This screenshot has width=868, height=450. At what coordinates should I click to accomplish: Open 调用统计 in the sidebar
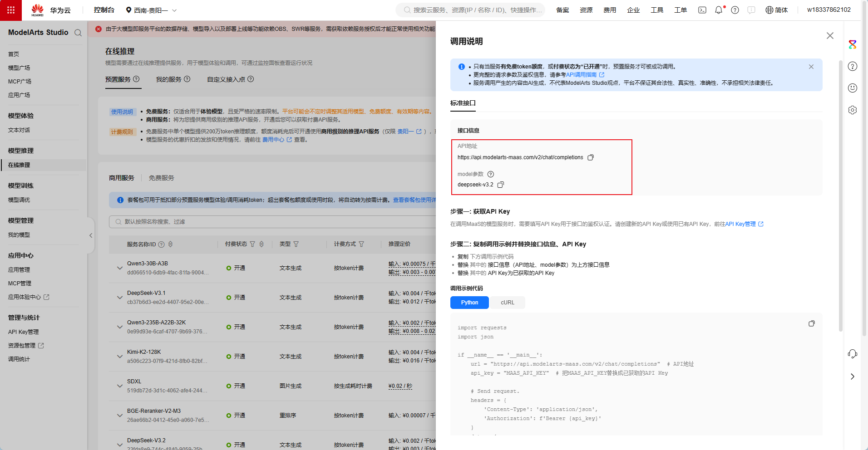[19, 359]
